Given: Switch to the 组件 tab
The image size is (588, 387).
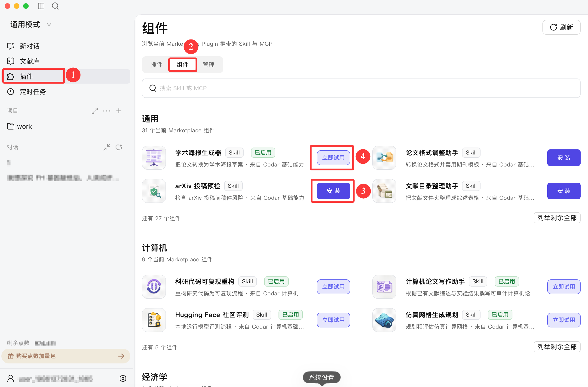Looking at the screenshot, I should point(183,65).
